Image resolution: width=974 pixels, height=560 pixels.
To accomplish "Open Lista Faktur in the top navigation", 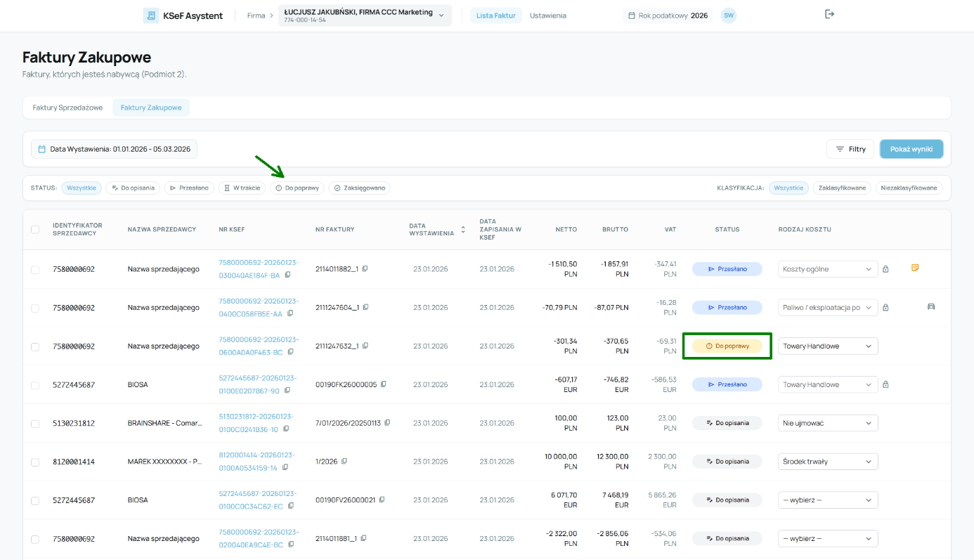I will tap(496, 15).
